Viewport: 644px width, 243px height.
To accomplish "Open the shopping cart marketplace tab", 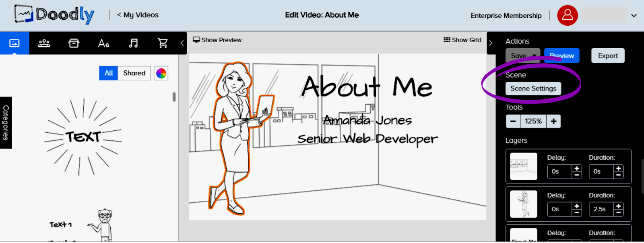I will tap(163, 43).
